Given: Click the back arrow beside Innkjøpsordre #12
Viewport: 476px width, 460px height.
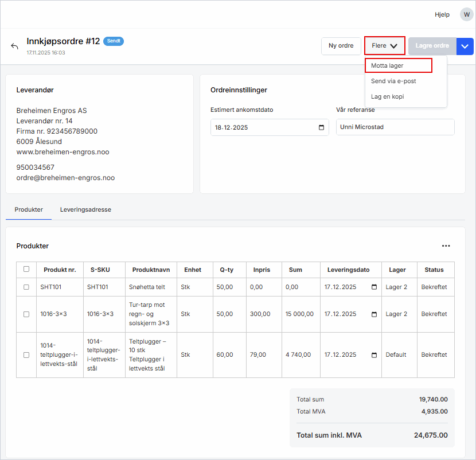Looking at the screenshot, I should coord(15,46).
